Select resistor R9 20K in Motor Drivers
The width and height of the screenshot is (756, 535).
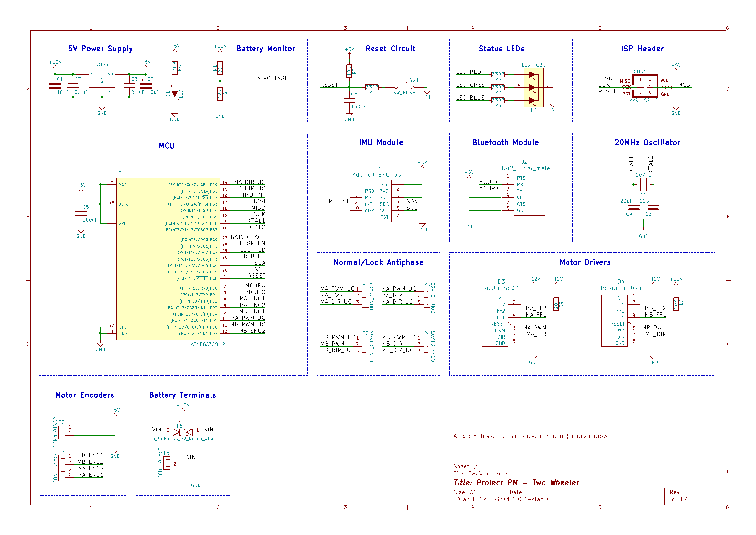click(x=556, y=304)
